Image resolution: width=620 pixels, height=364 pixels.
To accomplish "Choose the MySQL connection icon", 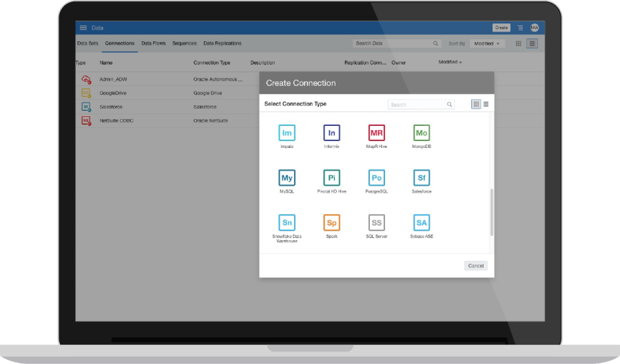I will pos(287,178).
